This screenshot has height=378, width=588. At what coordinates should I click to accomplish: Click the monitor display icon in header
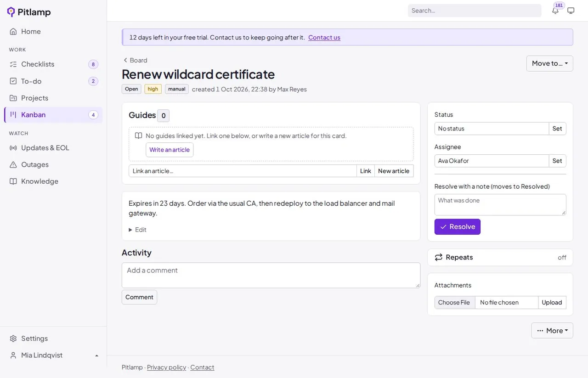[571, 11]
